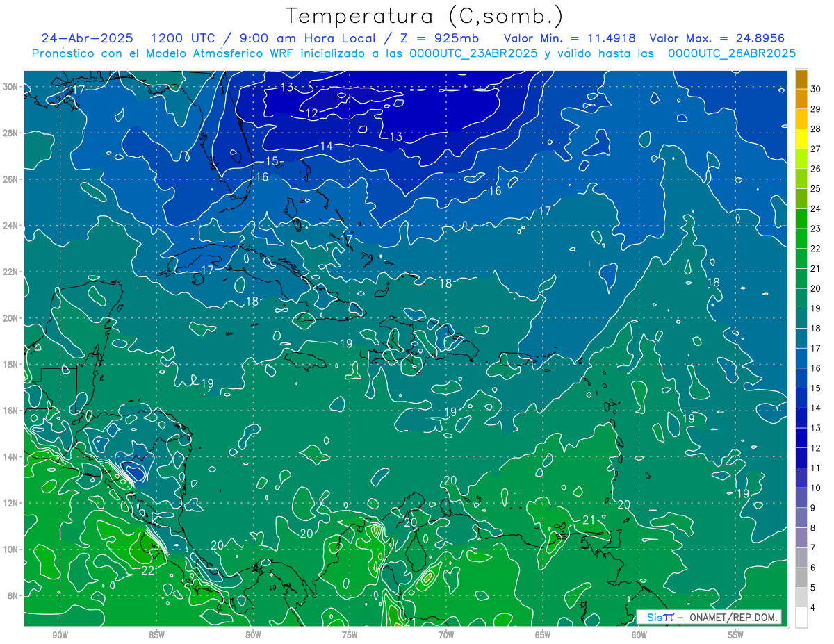Click the 70W longitude axis label
Viewport: 834px width, 644px height.
coord(446,635)
